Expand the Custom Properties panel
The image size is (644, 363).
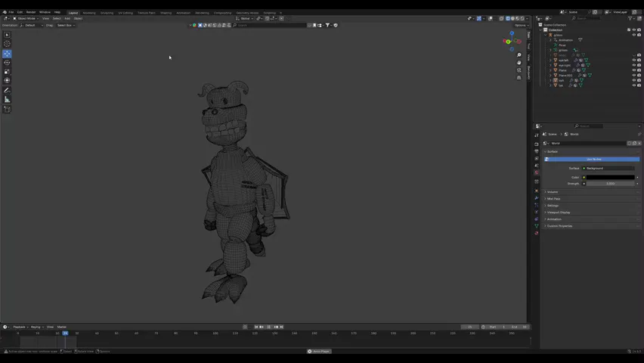pos(591,226)
